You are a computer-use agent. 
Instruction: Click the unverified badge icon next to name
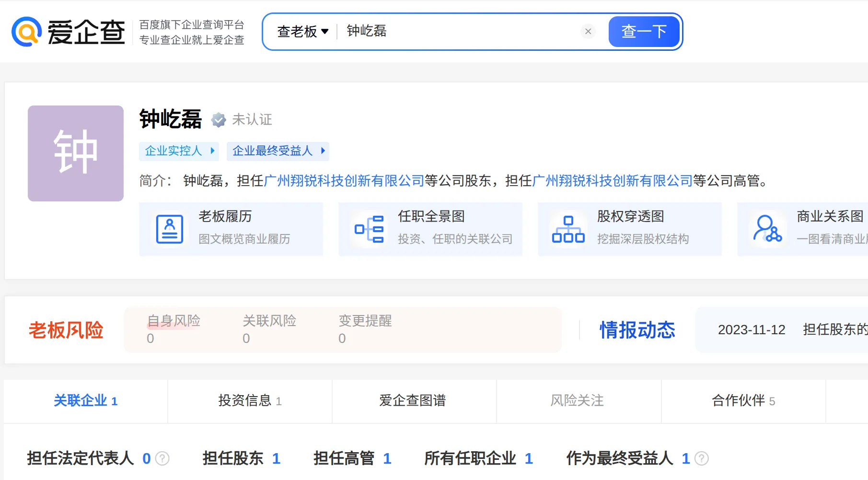point(219,120)
